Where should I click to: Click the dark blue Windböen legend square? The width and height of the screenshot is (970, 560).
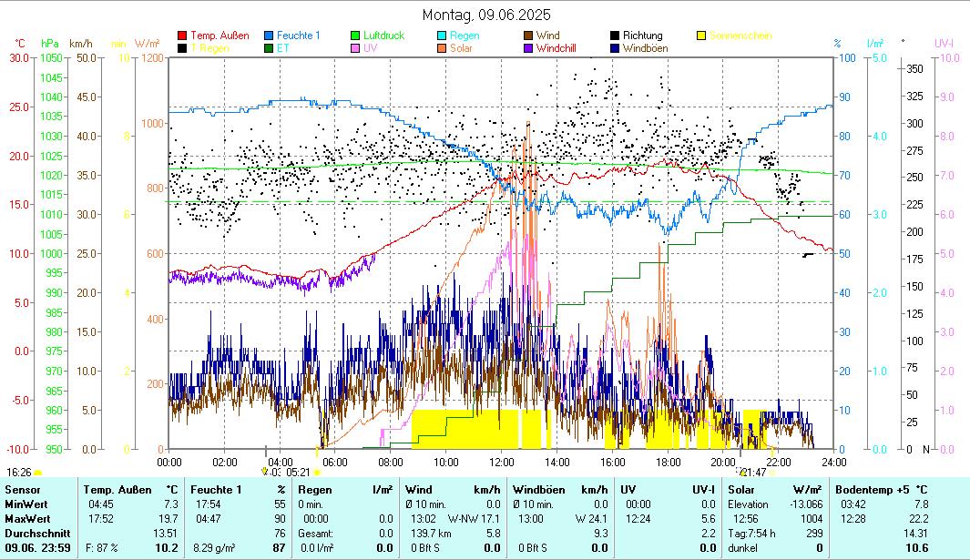(x=616, y=48)
